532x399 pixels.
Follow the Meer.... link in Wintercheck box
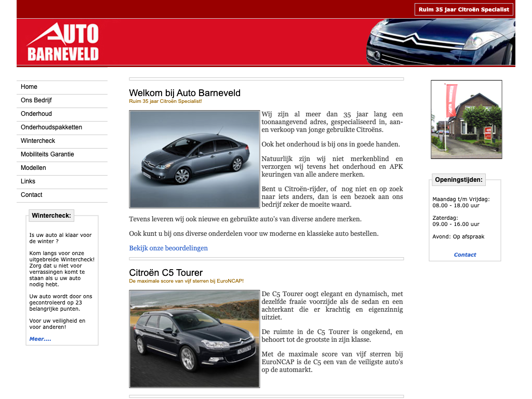click(x=40, y=339)
